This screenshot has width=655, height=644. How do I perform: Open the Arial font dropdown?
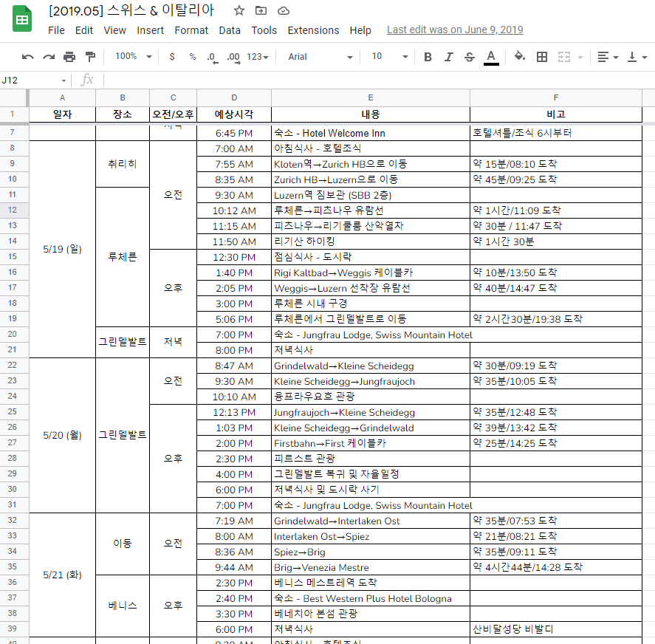pyautogui.click(x=320, y=57)
